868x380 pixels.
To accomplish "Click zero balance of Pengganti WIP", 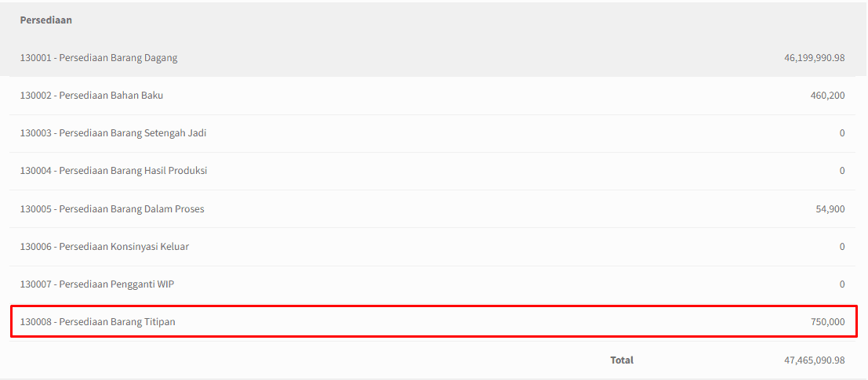I will (842, 284).
